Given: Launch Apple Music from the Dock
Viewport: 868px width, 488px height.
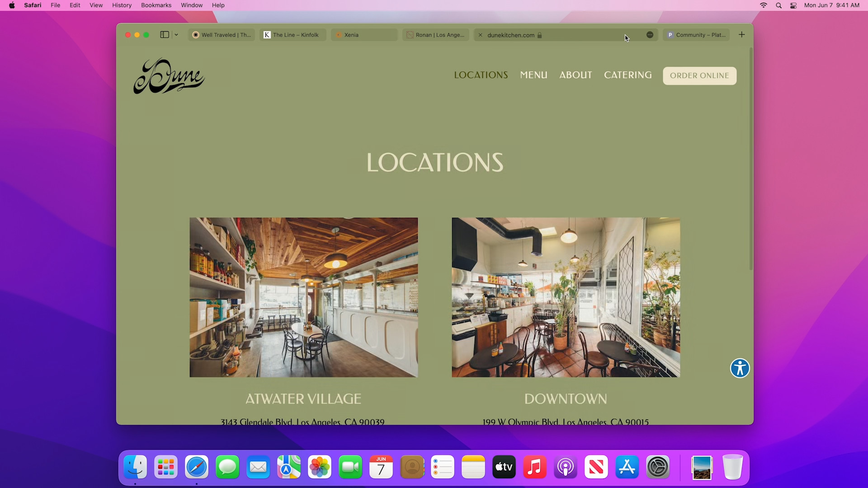Looking at the screenshot, I should pos(534,467).
